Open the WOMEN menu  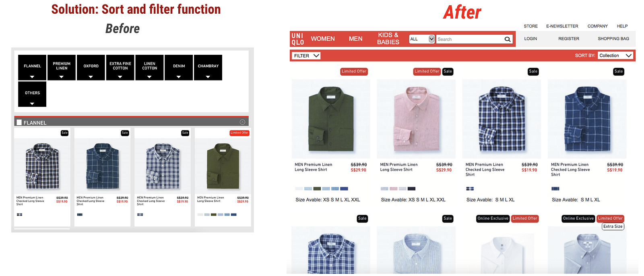tap(323, 39)
